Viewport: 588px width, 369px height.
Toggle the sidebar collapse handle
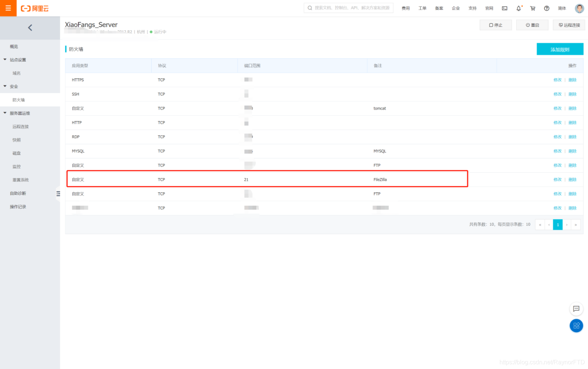coord(58,193)
